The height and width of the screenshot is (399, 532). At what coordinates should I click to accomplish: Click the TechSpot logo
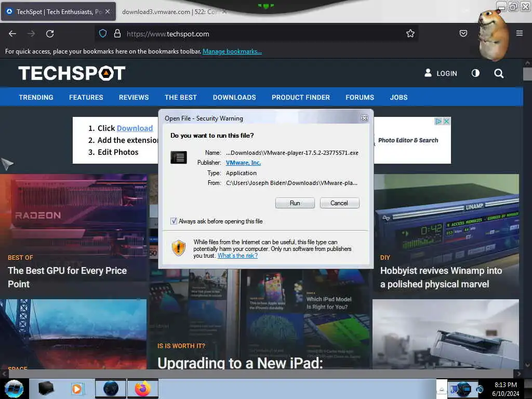[72, 73]
